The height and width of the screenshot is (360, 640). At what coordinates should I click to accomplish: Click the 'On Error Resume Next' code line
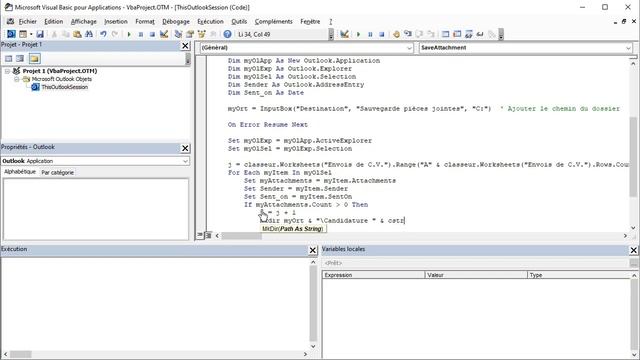pyautogui.click(x=268, y=125)
